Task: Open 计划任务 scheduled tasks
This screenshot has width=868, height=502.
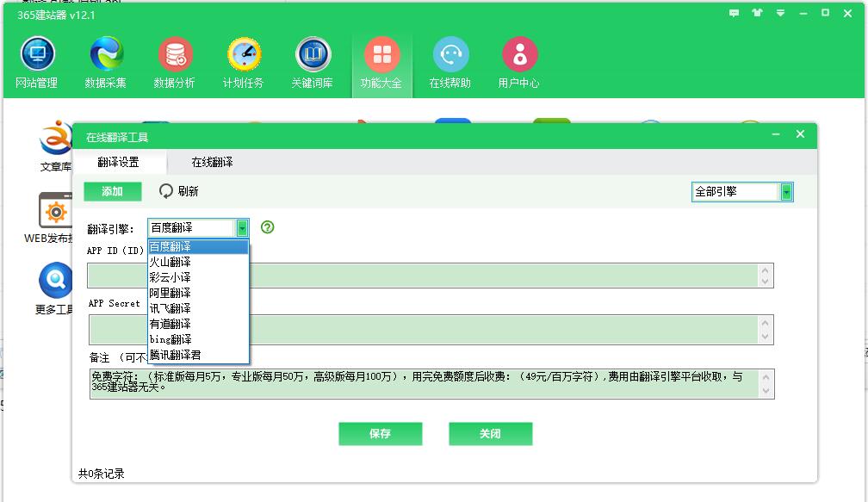Action: click(x=244, y=63)
